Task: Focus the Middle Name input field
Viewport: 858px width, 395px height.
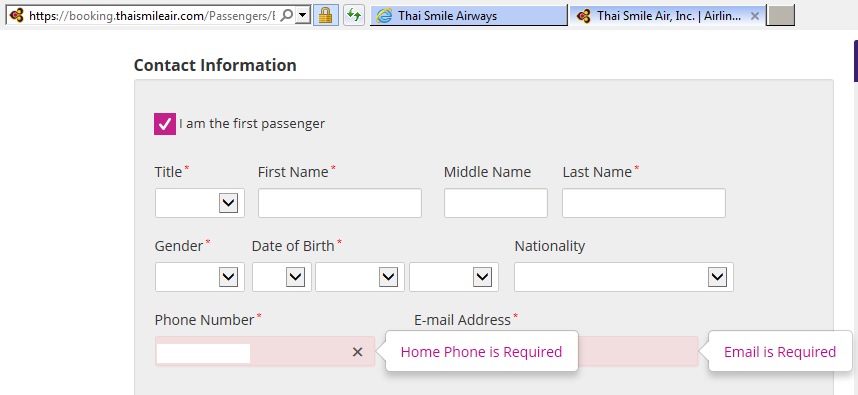Action: (x=496, y=203)
